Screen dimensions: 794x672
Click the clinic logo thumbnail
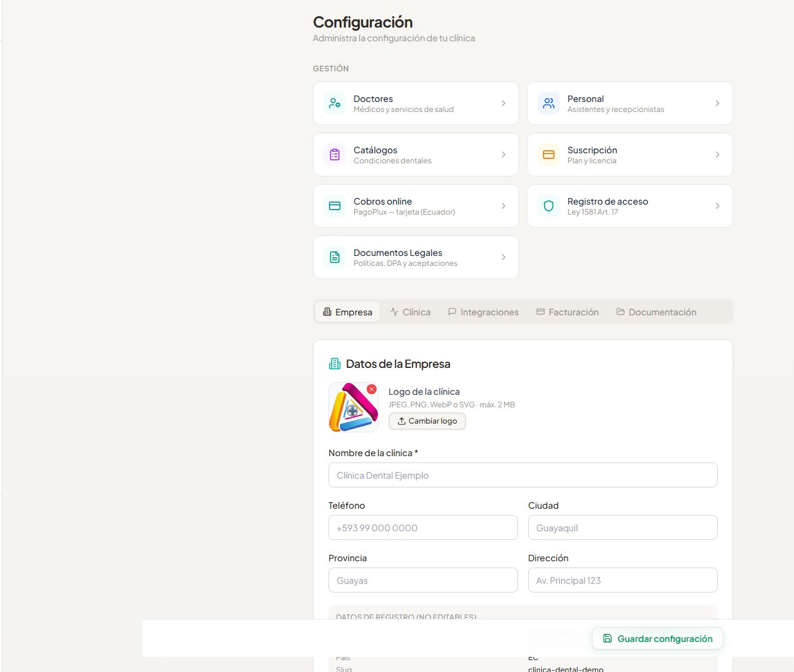coord(354,407)
